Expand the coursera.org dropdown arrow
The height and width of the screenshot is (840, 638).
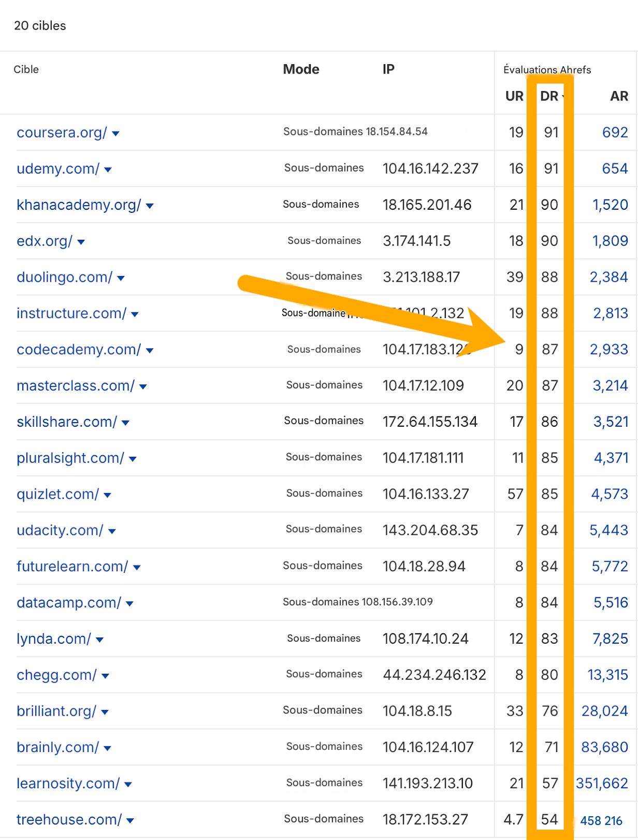coord(115,134)
